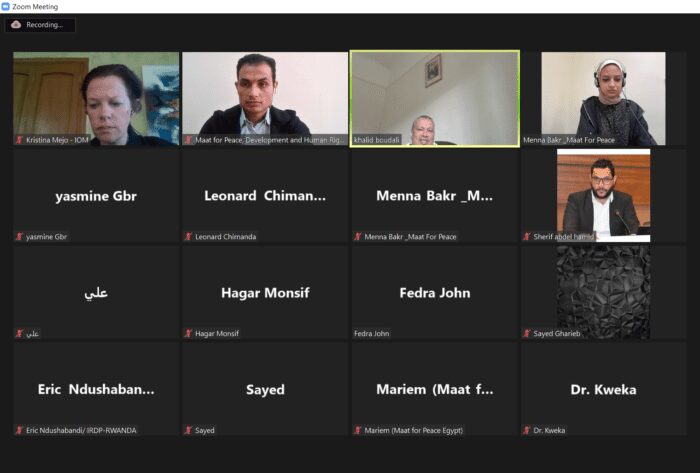Select Sayed Gharieb's dark textured tile
The image size is (700, 473).
coord(604,292)
